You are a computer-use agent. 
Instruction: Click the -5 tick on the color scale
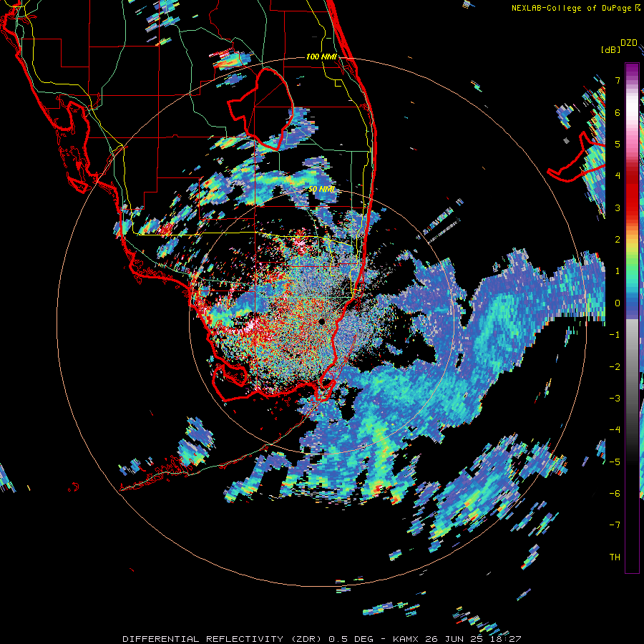(x=615, y=462)
